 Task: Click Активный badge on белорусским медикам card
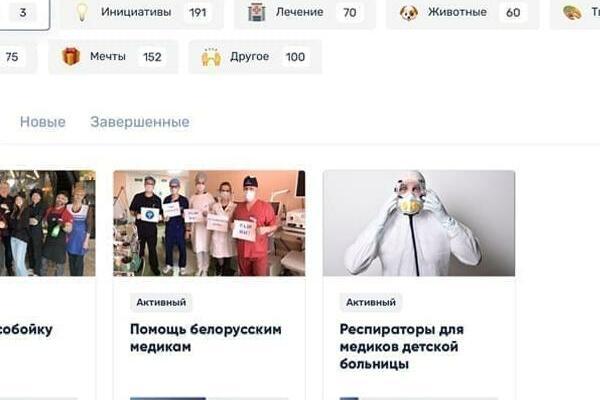click(161, 302)
